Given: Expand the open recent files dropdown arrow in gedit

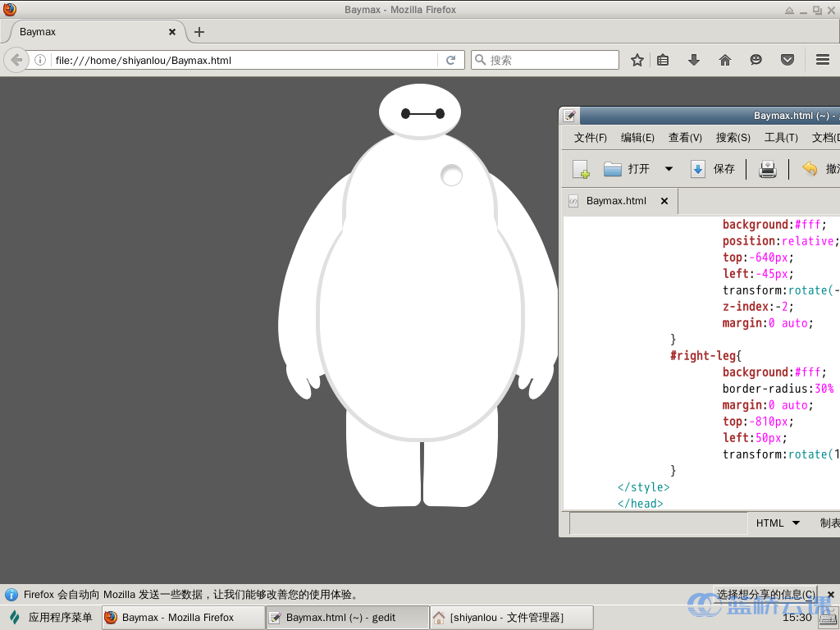Looking at the screenshot, I should coord(669,169).
